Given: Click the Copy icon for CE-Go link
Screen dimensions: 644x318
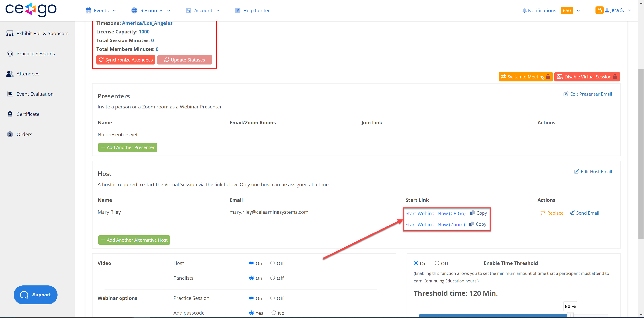Looking at the screenshot, I should [x=472, y=213].
